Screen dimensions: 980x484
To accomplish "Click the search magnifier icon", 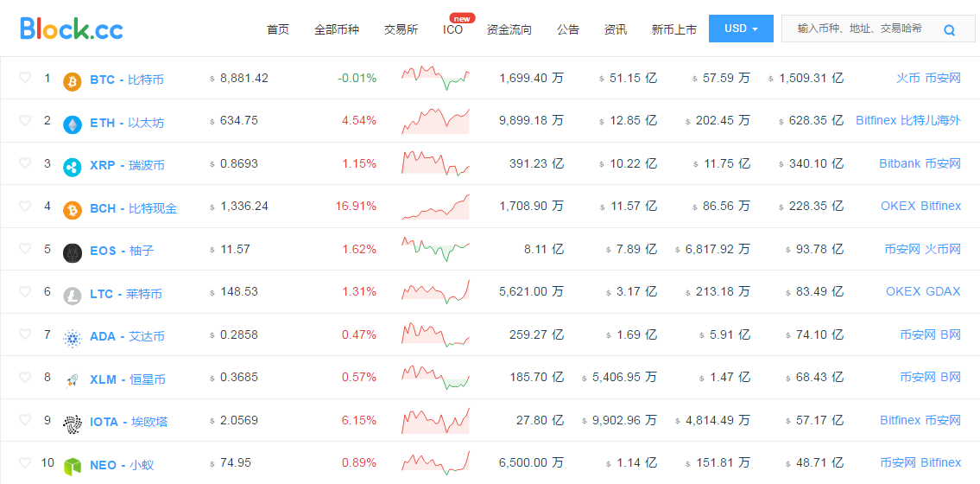I will 949,30.
